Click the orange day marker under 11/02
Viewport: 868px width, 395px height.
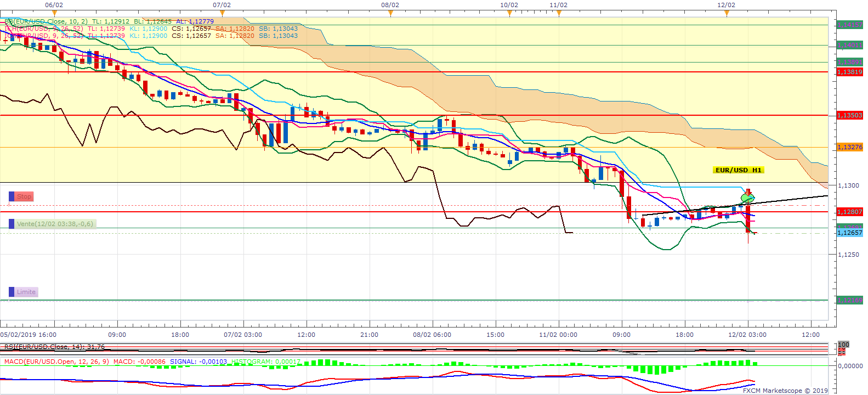tap(559, 13)
